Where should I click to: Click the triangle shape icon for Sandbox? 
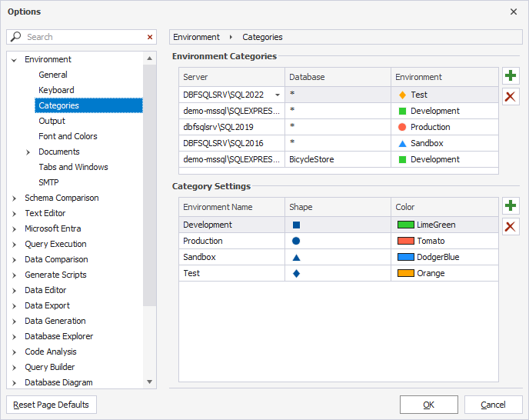[x=296, y=257]
